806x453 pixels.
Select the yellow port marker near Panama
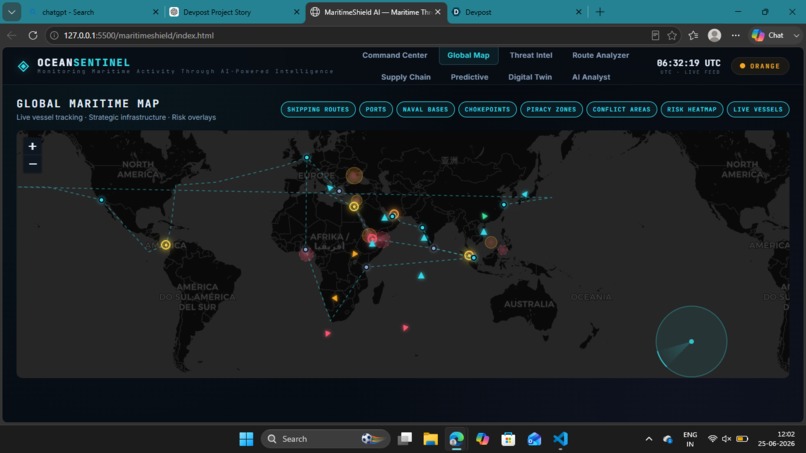[166, 245]
